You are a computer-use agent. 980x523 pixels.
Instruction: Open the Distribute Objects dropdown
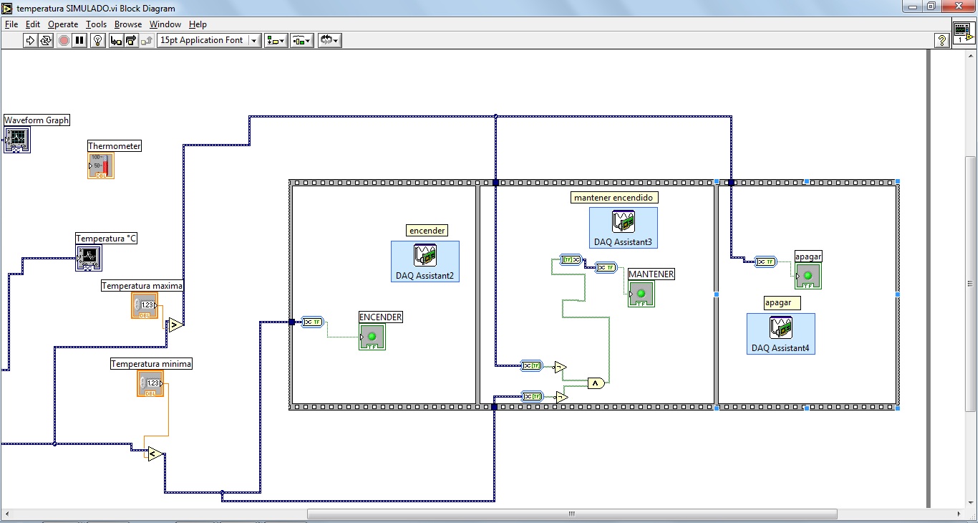pyautogui.click(x=302, y=40)
